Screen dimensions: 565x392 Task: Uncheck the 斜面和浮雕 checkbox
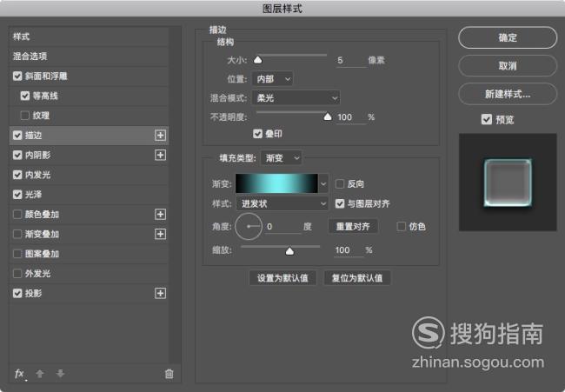pos(17,76)
